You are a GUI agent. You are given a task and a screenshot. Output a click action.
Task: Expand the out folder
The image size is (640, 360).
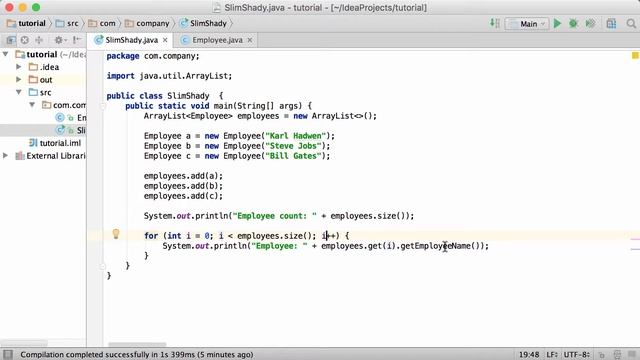19,79
